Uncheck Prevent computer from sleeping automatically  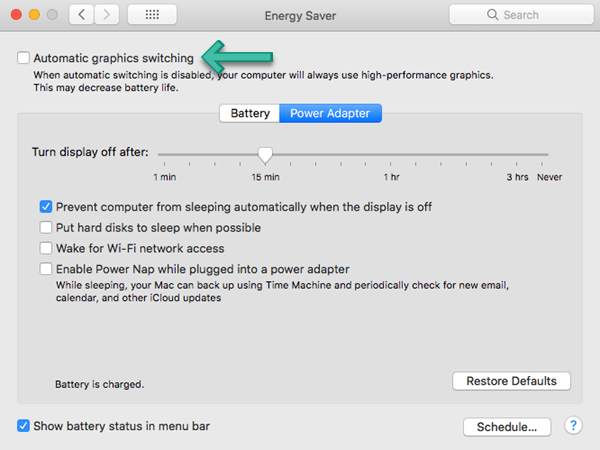46,207
